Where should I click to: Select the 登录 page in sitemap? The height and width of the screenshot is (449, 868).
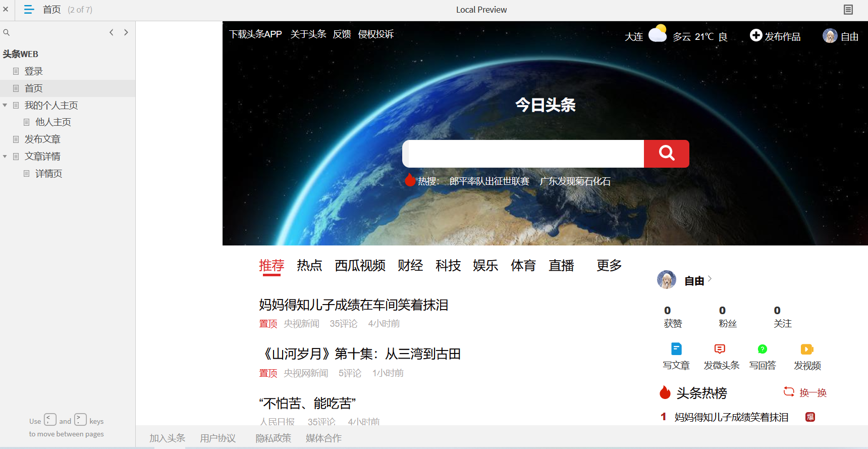point(34,71)
